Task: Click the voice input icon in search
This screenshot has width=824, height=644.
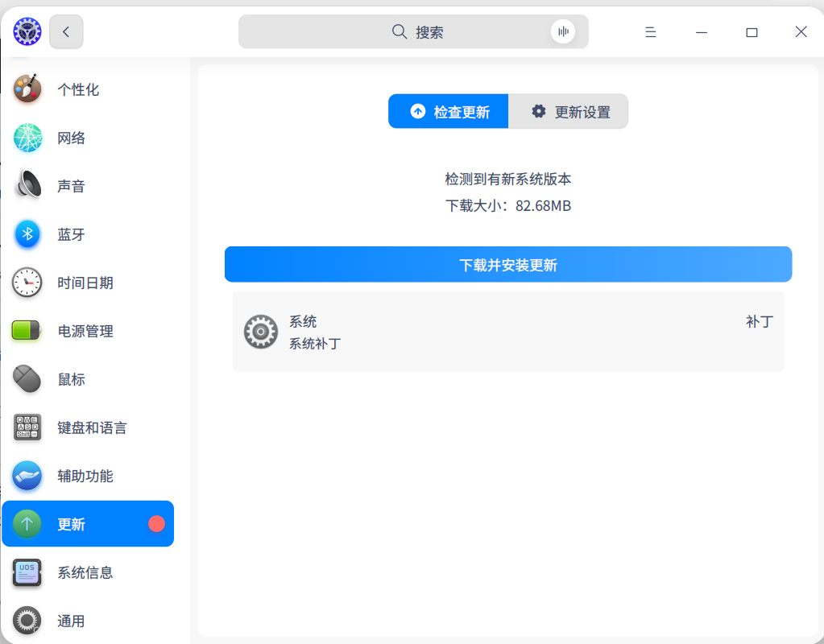Action: click(563, 32)
